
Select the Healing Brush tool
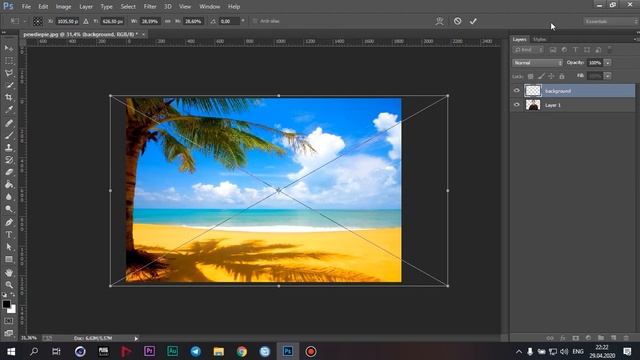pos(9,123)
